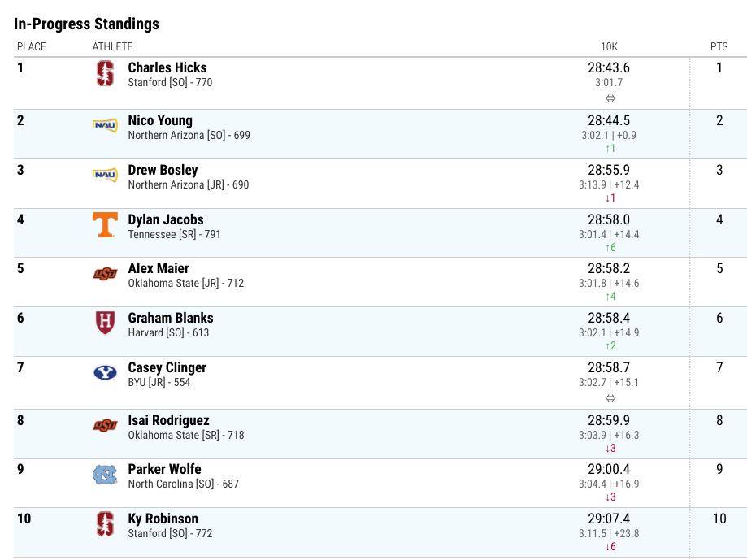This screenshot has height=560, width=747.
Task: Click the Stanford logo beside Charles Hicks
Action: tap(106, 73)
